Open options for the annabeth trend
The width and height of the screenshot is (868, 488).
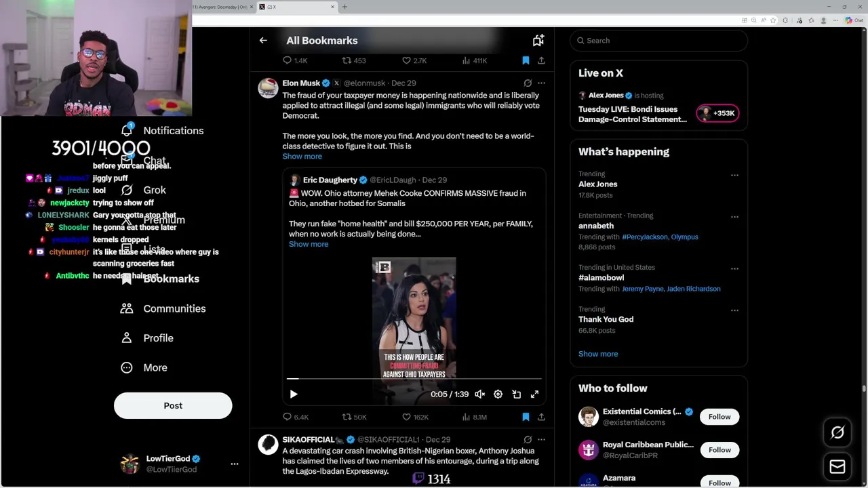(734, 217)
